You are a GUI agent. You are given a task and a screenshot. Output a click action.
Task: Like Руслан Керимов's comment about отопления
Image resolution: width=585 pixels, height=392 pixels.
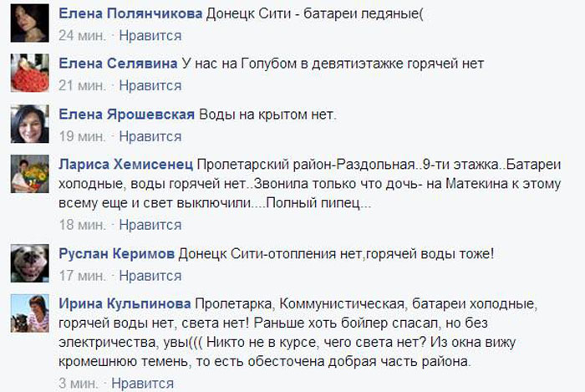pos(150,273)
